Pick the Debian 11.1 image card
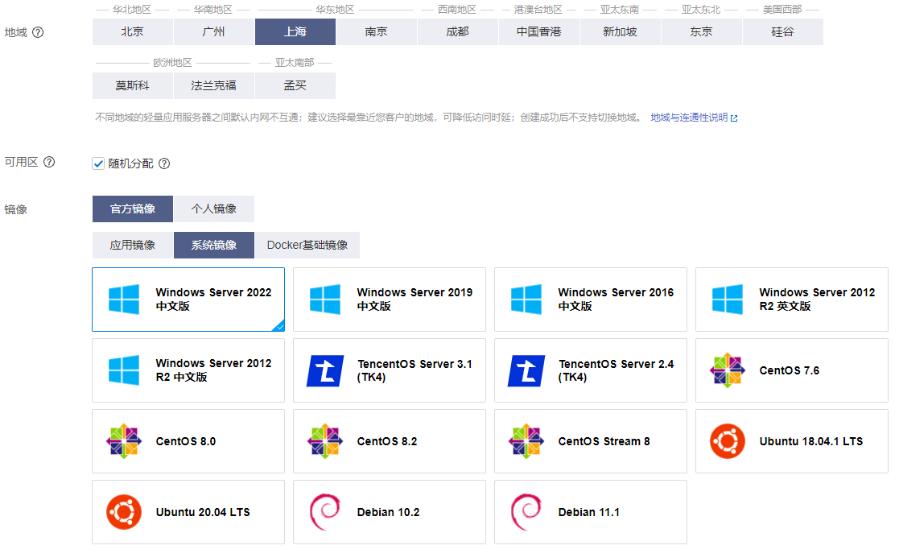The image size is (898, 549). pyautogui.click(x=590, y=512)
